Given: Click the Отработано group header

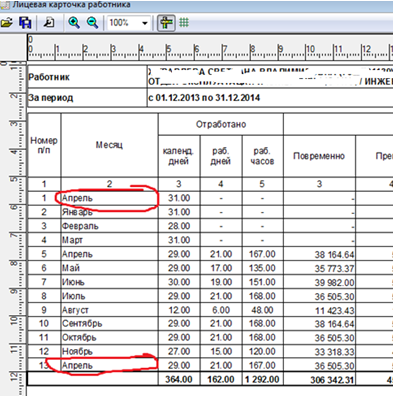Looking at the screenshot, I should 221,124.
